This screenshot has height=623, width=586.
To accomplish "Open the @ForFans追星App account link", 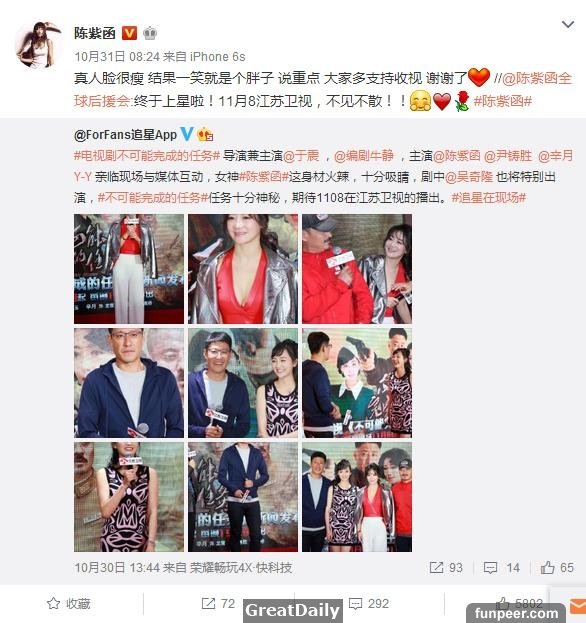I will pos(125,135).
